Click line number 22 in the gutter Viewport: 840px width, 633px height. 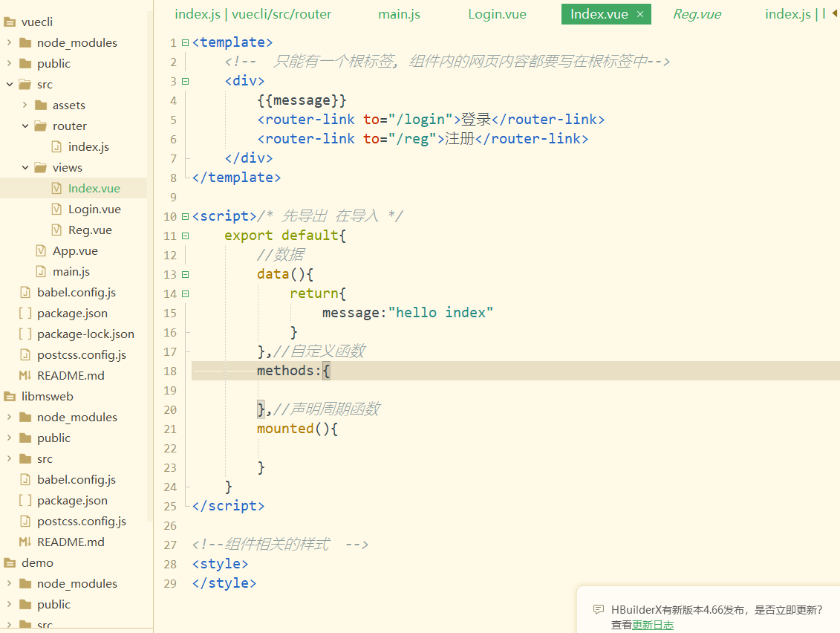click(170, 449)
